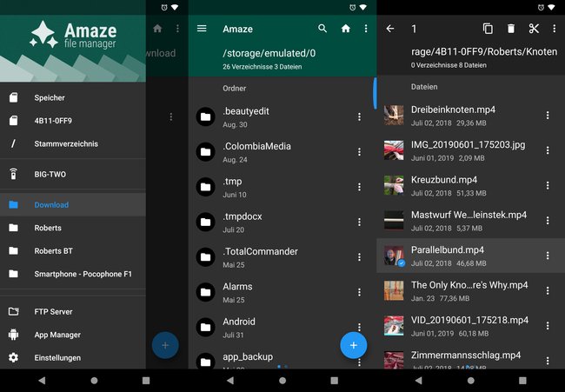This screenshot has width=565, height=392.
Task: Tap the back arrow in selection toolbar
Action: [390, 29]
